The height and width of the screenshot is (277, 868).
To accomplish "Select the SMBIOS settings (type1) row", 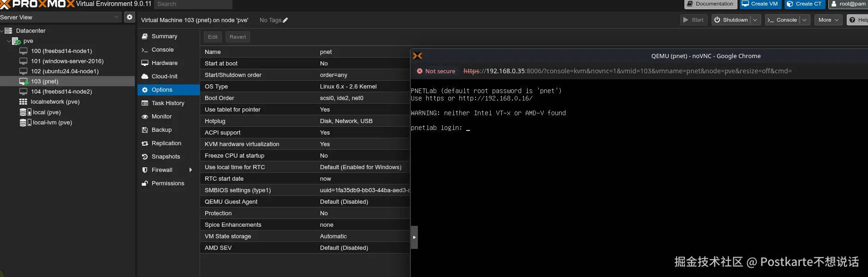I will point(305,190).
